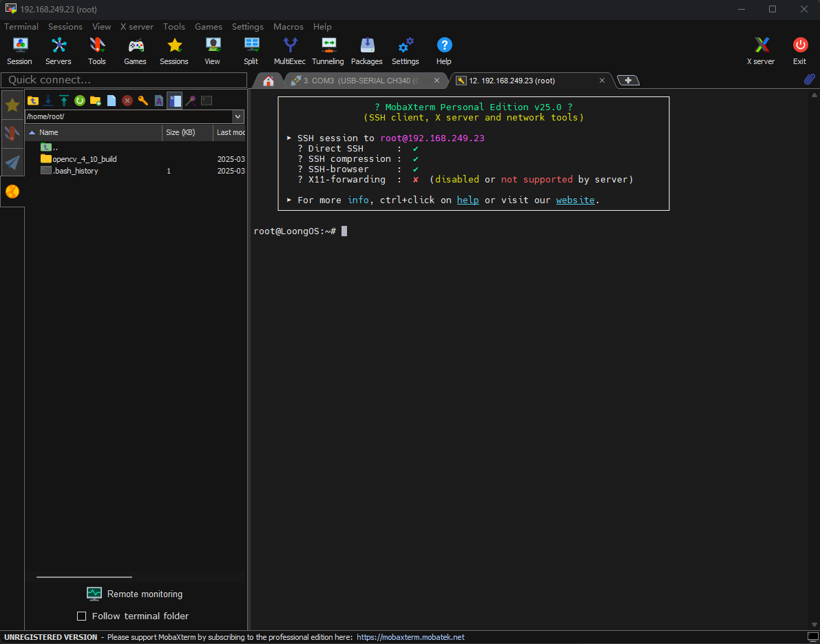The image size is (820, 644).
Task: Open the Session toolbar button
Action: click(19, 51)
